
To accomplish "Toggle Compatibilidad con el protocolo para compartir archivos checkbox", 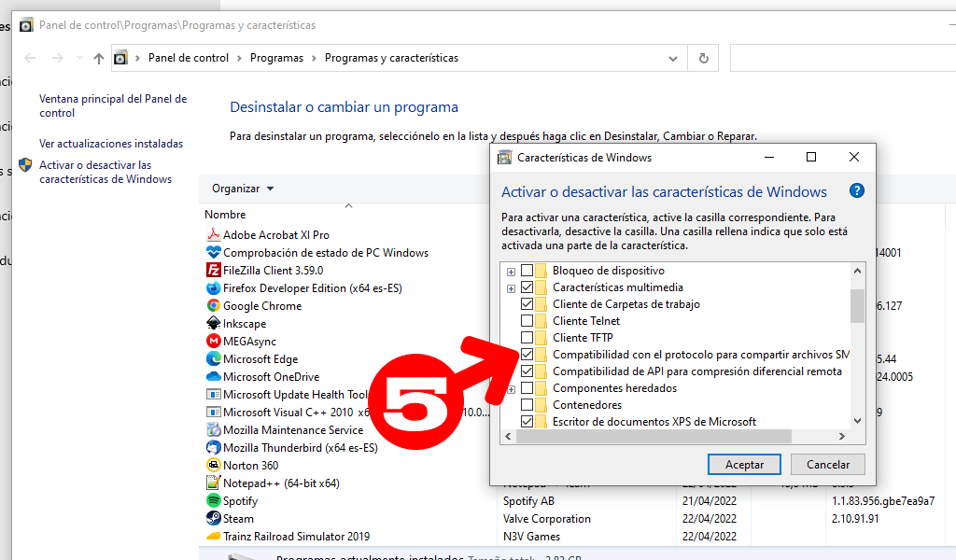I will [x=527, y=354].
